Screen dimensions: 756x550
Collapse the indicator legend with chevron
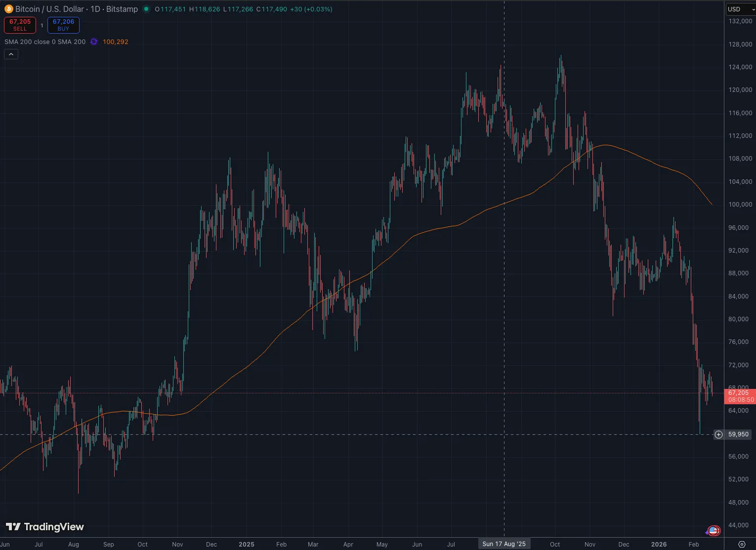point(11,54)
